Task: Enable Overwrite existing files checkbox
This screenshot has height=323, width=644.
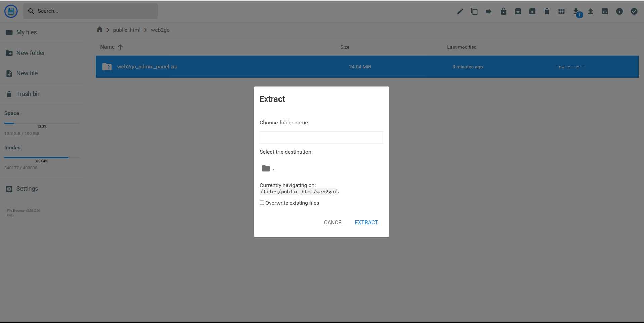Action: (262, 203)
